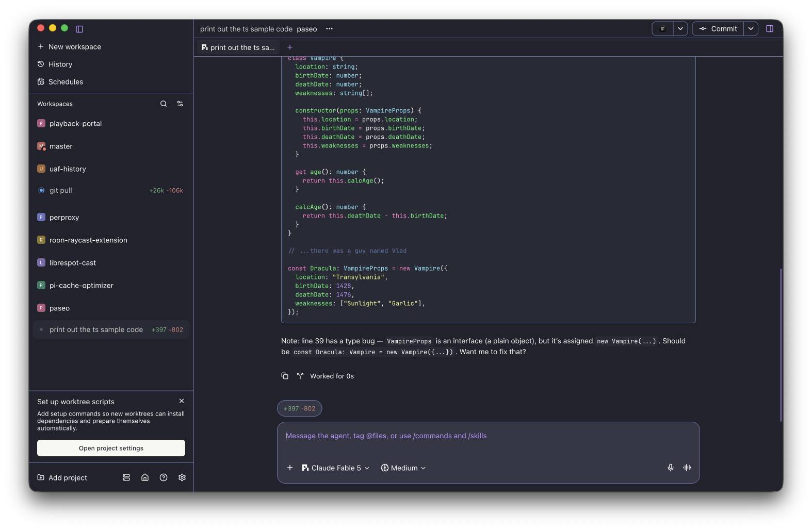This screenshot has width=812, height=530.
Task: Start voice dictation with the microphone icon
Action: (x=671, y=468)
